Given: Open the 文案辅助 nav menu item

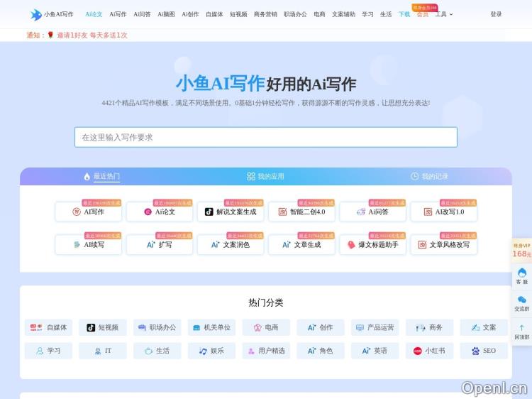Looking at the screenshot, I should tap(343, 14).
